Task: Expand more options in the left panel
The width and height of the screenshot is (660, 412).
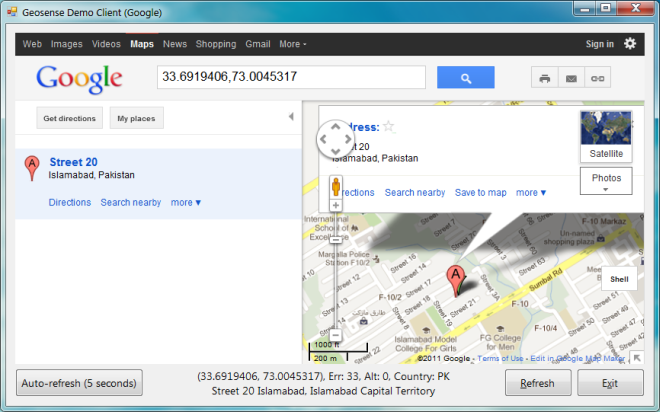Action: (x=186, y=202)
